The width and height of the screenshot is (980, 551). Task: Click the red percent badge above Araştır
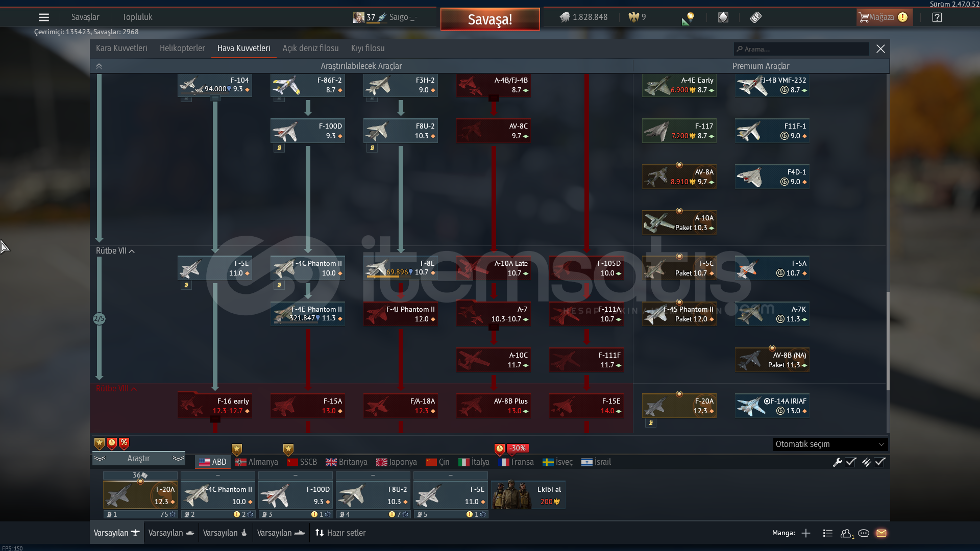[x=124, y=443]
